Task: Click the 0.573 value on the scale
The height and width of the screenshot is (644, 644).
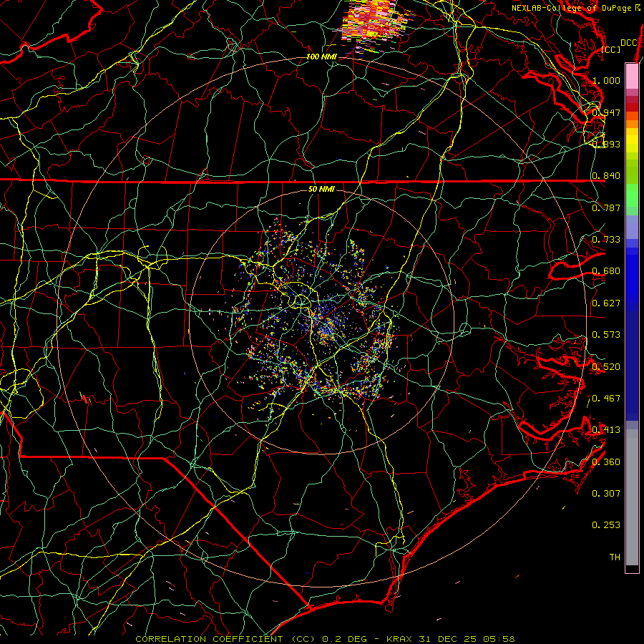Action: pyautogui.click(x=606, y=335)
